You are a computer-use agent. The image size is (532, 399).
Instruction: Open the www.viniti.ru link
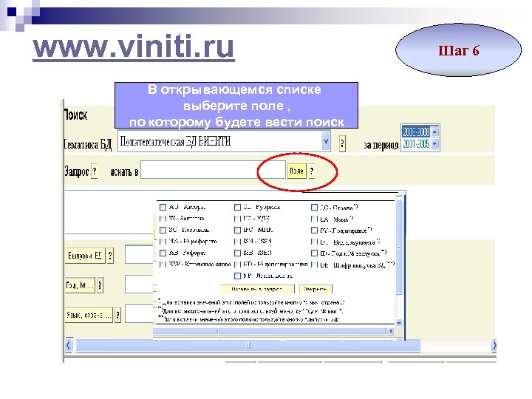[x=134, y=47]
